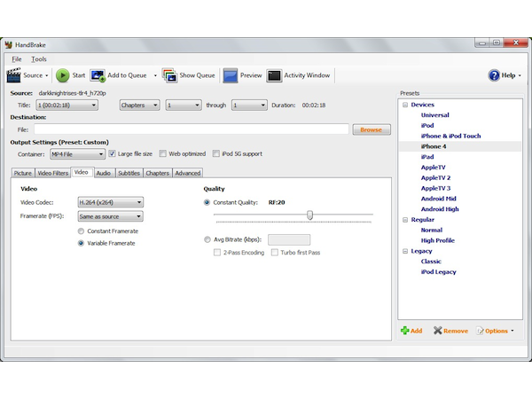Switch to the Advanced tab
Screen dimensions: 532x399
tap(188, 173)
